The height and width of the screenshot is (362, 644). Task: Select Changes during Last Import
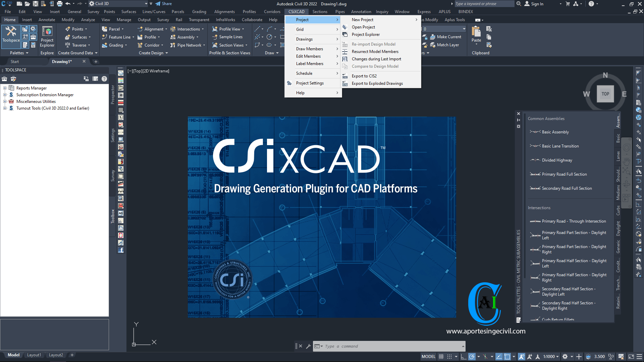click(x=377, y=59)
